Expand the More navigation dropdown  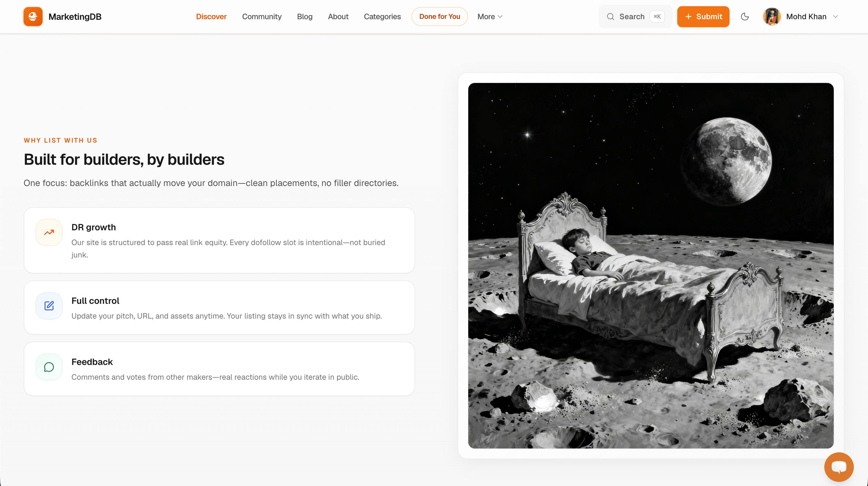(x=490, y=17)
